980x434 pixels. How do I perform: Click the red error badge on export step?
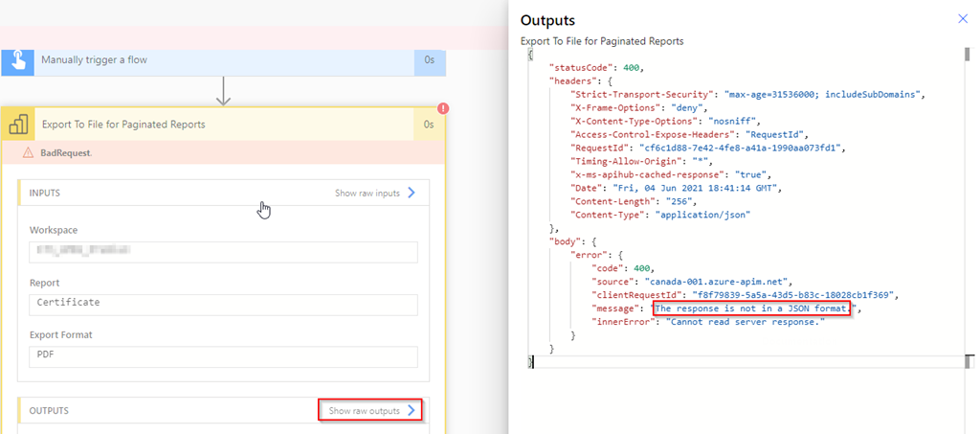444,109
